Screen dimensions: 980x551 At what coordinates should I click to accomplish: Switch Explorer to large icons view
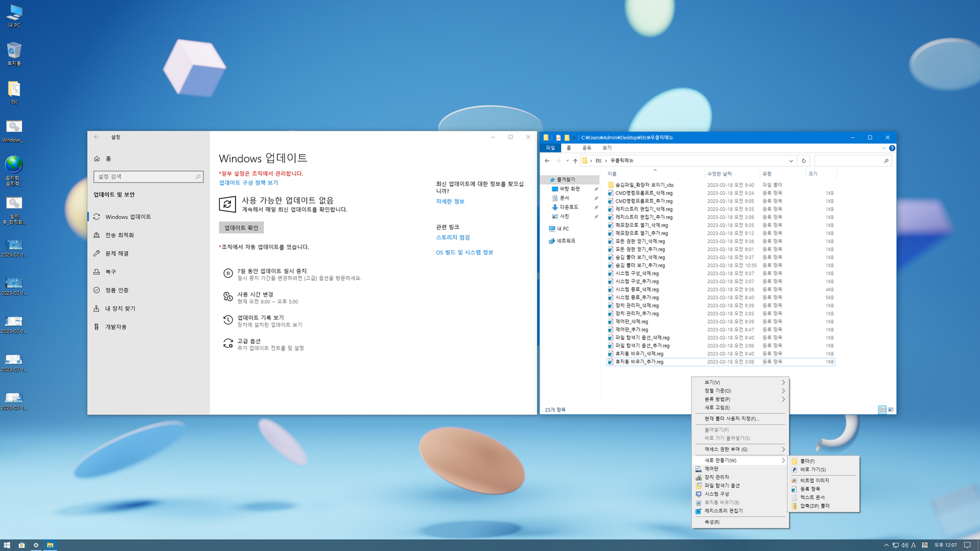(890, 410)
